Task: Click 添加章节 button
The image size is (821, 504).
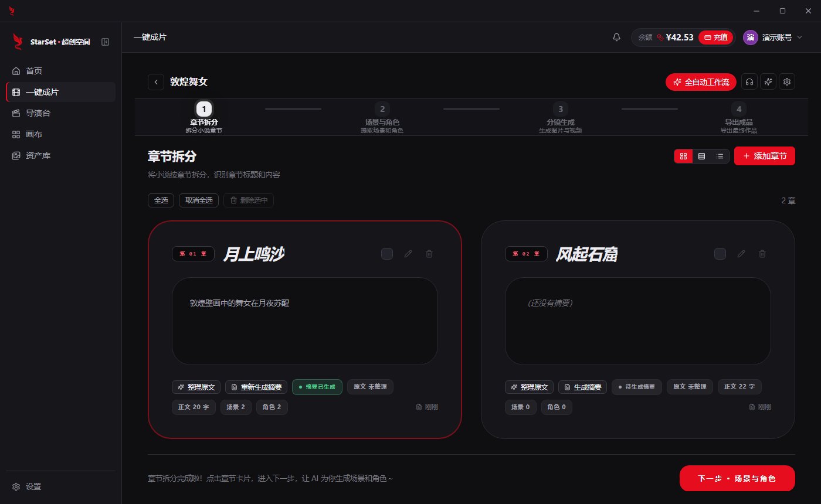Action: coord(765,156)
